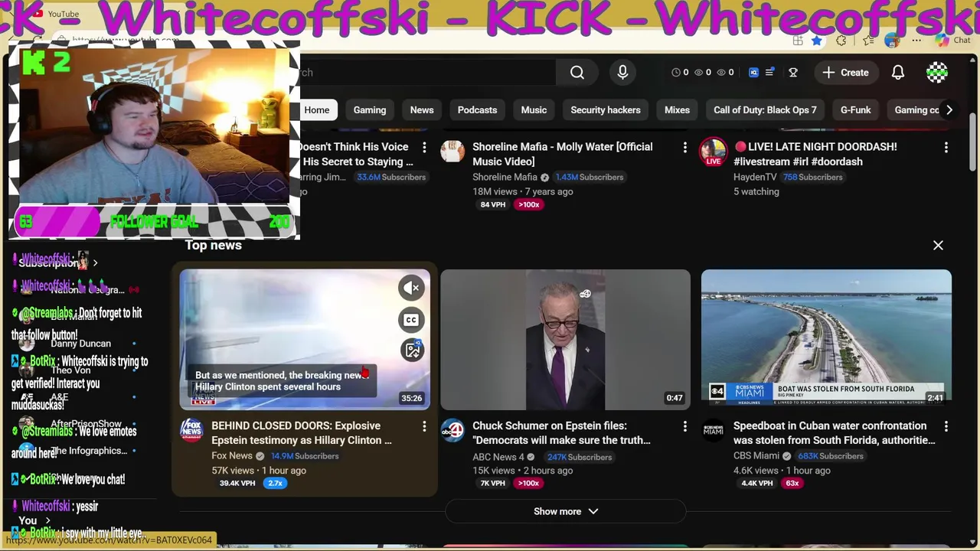
Task: Click the 'Top news' section heading
Action: 213,245
